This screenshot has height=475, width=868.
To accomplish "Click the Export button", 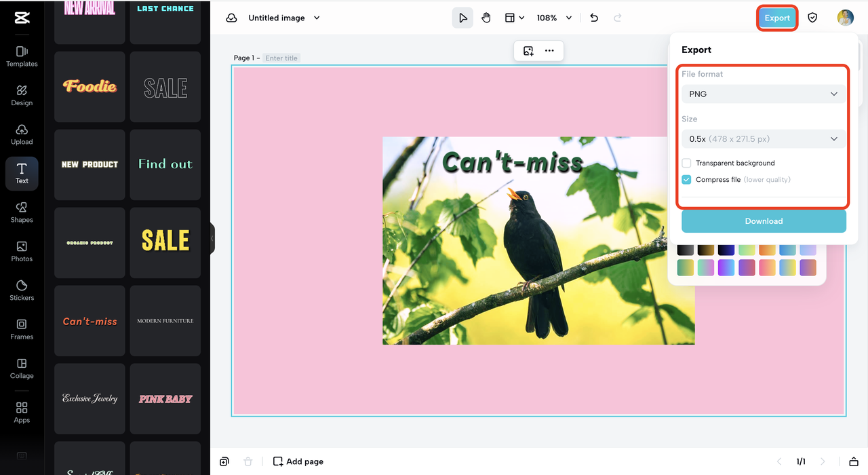I will click(x=777, y=18).
